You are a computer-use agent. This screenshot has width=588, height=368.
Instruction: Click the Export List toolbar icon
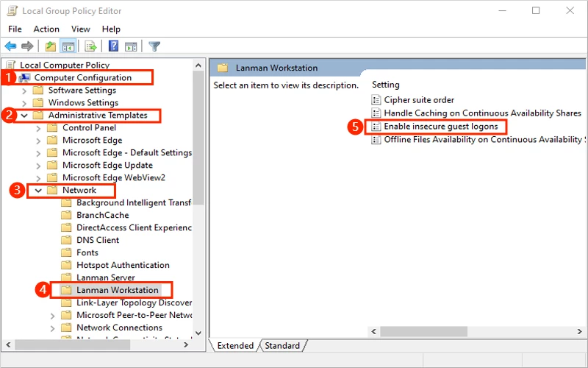[x=90, y=46]
